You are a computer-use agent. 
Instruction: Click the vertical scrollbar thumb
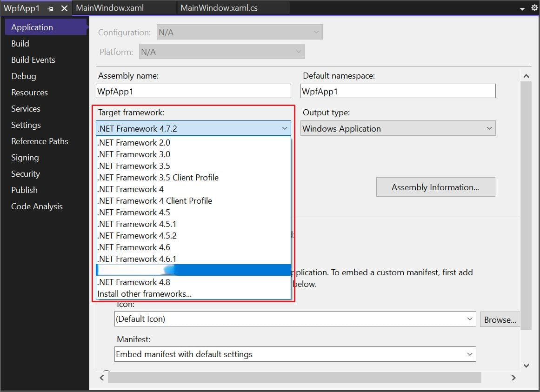[x=526, y=206]
